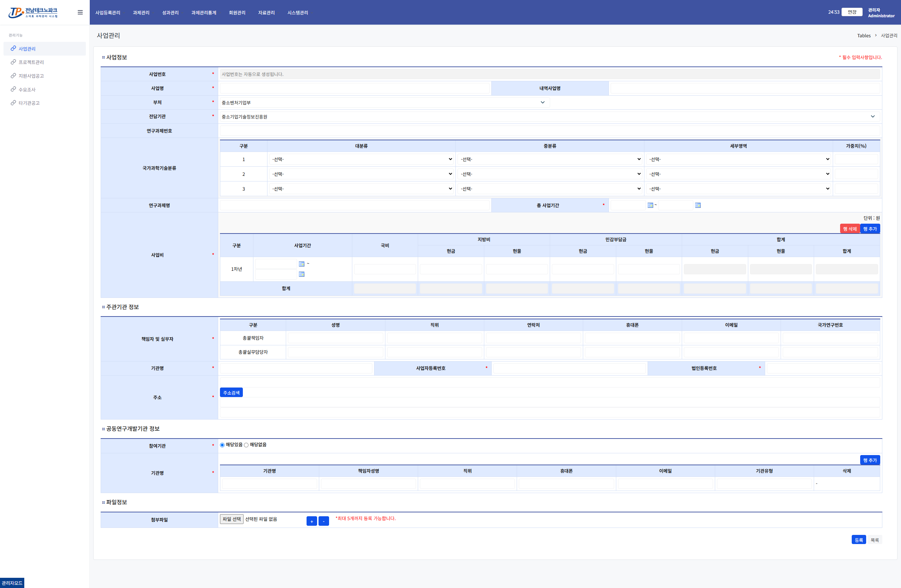This screenshot has height=588, width=901.
Task: Click 행 추가 in the 사업비 section
Action: (x=870, y=229)
